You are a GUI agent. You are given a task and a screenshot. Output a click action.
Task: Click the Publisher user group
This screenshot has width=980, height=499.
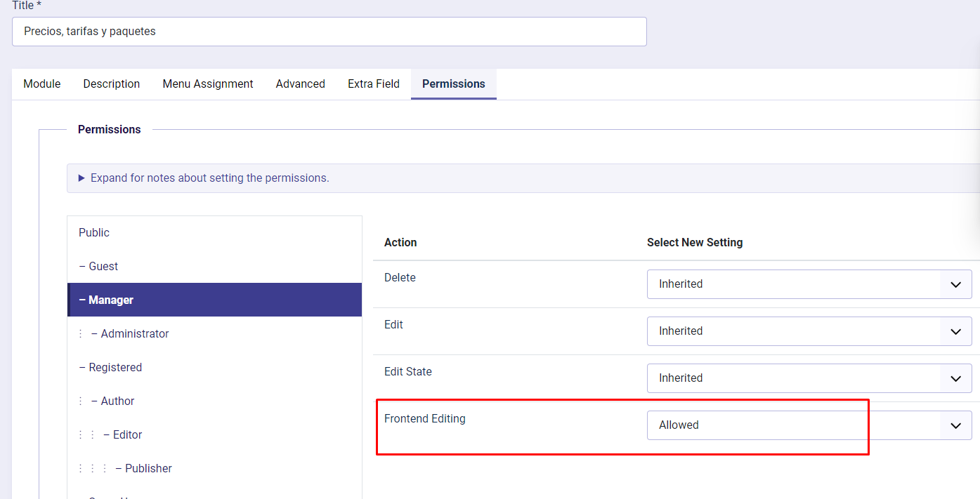pos(148,469)
